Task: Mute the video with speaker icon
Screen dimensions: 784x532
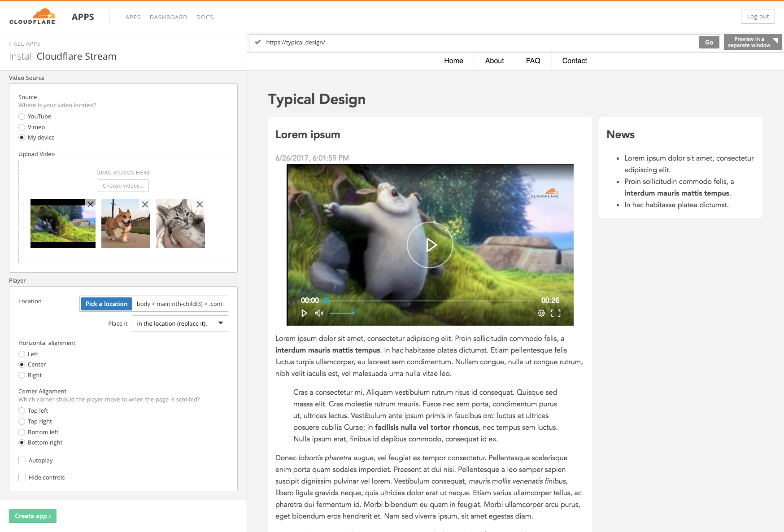Action: pos(319,313)
